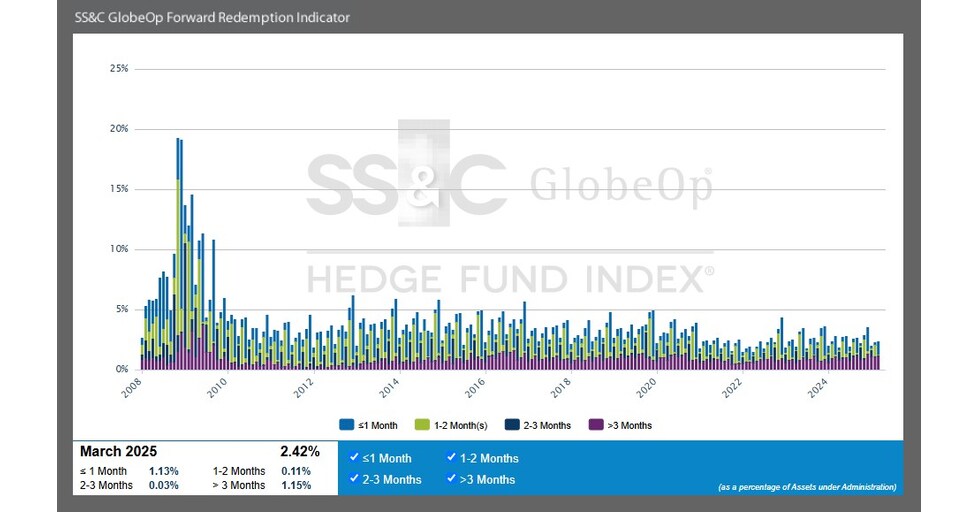Click the ≤1 Month blue legend swatch

point(346,425)
